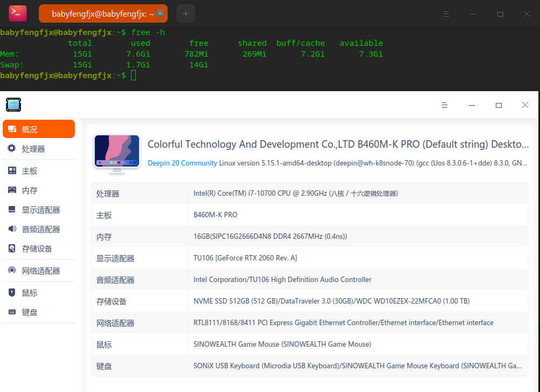This screenshot has height=392, width=540.
Task: Open 鼠标 section in sidebar
Action: 39,293
